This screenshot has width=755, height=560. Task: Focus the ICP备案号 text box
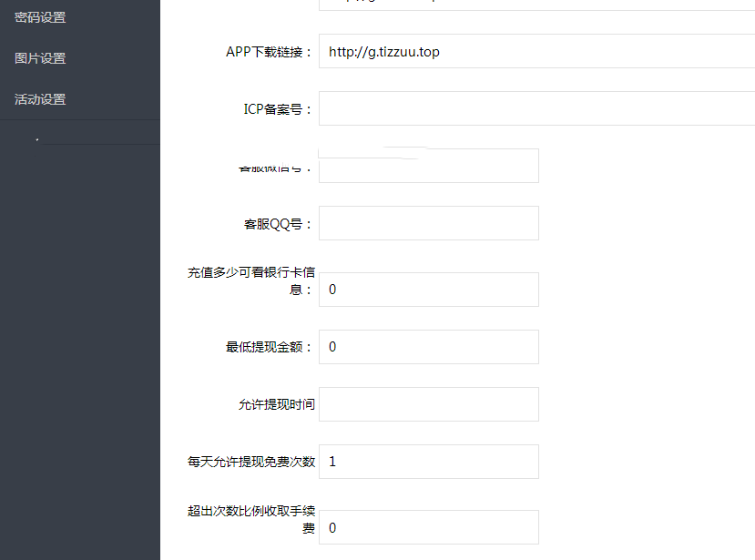[x=536, y=109]
